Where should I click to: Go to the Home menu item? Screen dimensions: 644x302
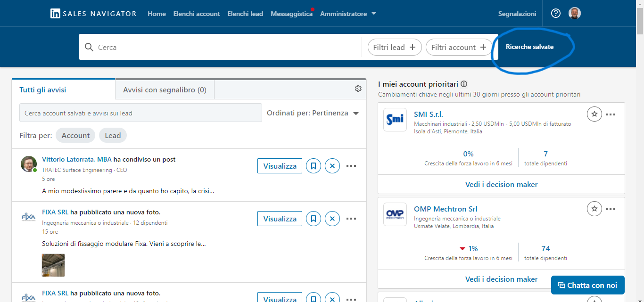point(157,14)
